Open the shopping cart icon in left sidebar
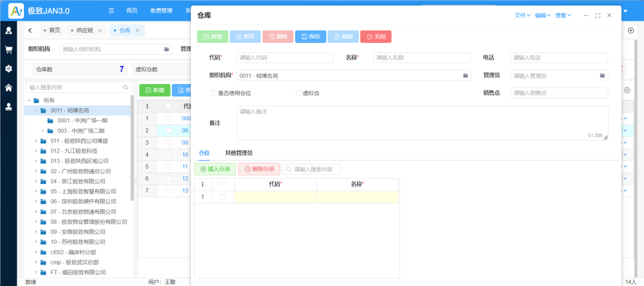Screen dimensions: 644x286 [x=8, y=49]
